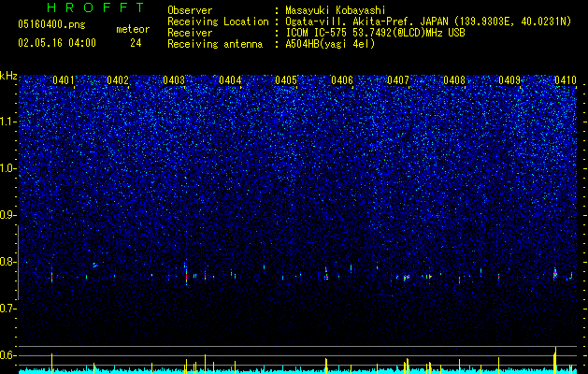This screenshot has width=588, height=374.
Task: Click the Receiver field label
Action: (190, 33)
